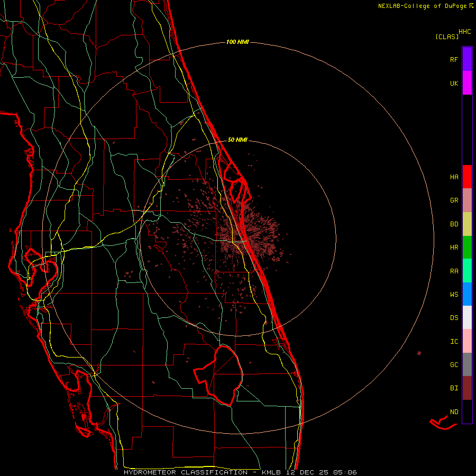Click the 'NEXLAB-College of DuPage' credit text
Screen dimensions: 476x476
(x=422, y=6)
